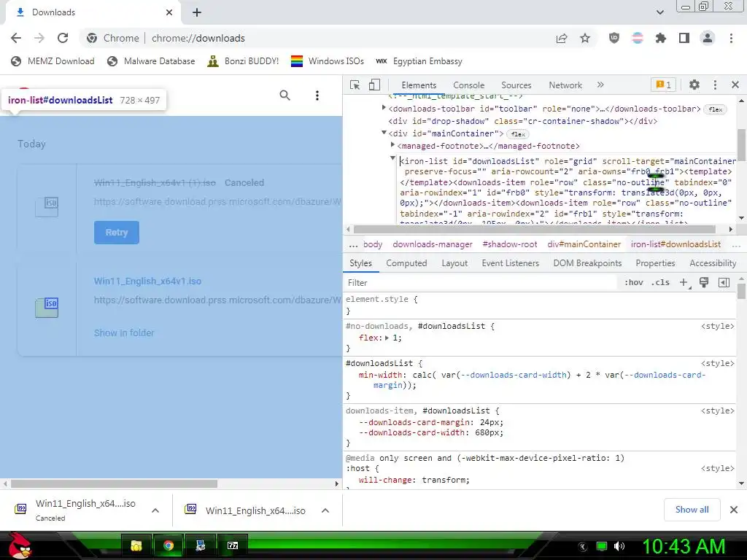
Task: Toggle element state with :hov
Action: (x=634, y=282)
